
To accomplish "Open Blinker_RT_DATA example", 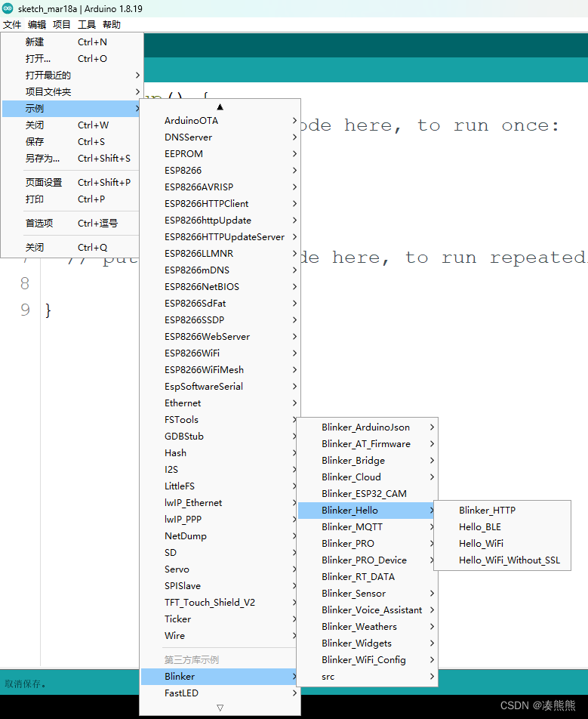I will pyautogui.click(x=367, y=577).
